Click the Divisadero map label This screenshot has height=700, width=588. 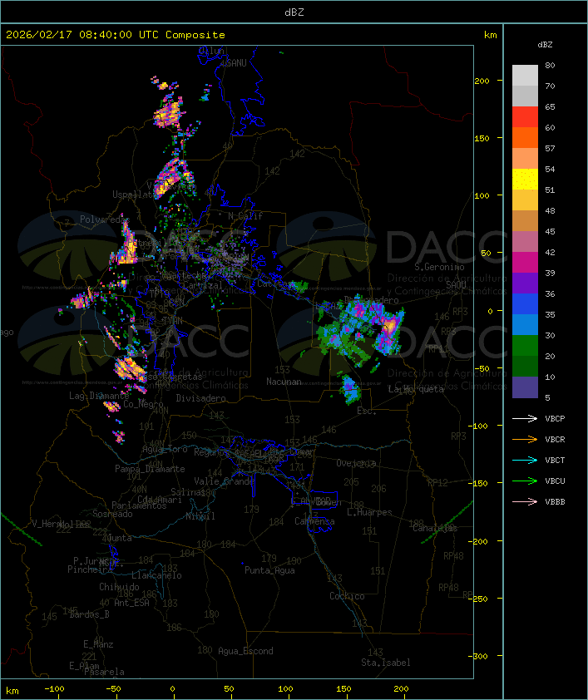tap(200, 397)
